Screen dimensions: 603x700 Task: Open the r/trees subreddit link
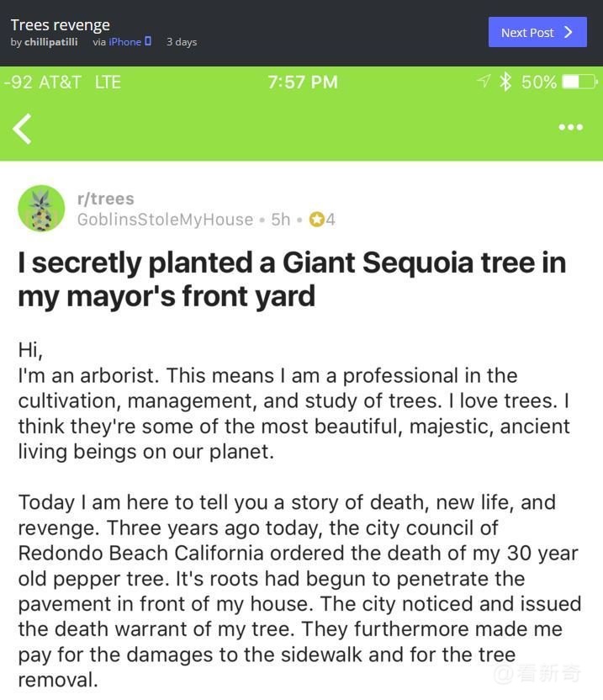click(105, 199)
